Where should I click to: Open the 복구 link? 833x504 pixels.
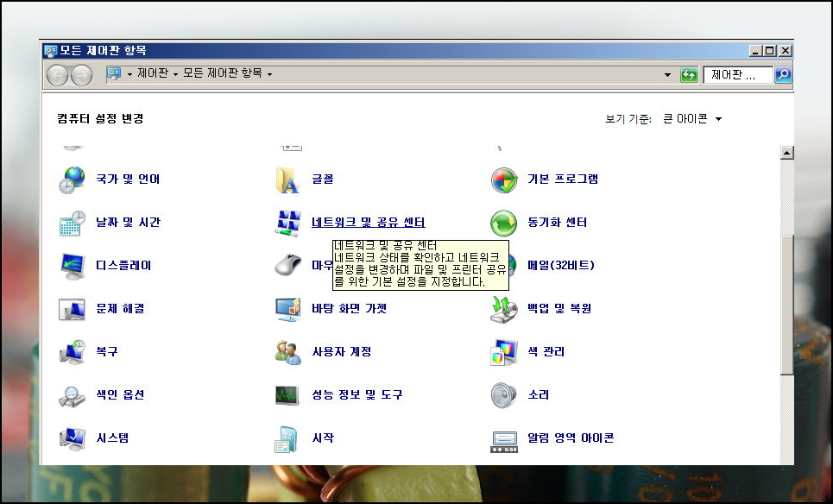coord(107,351)
